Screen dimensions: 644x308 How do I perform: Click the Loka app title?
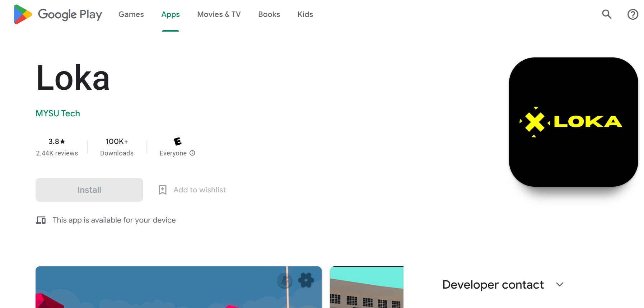pos(73,78)
